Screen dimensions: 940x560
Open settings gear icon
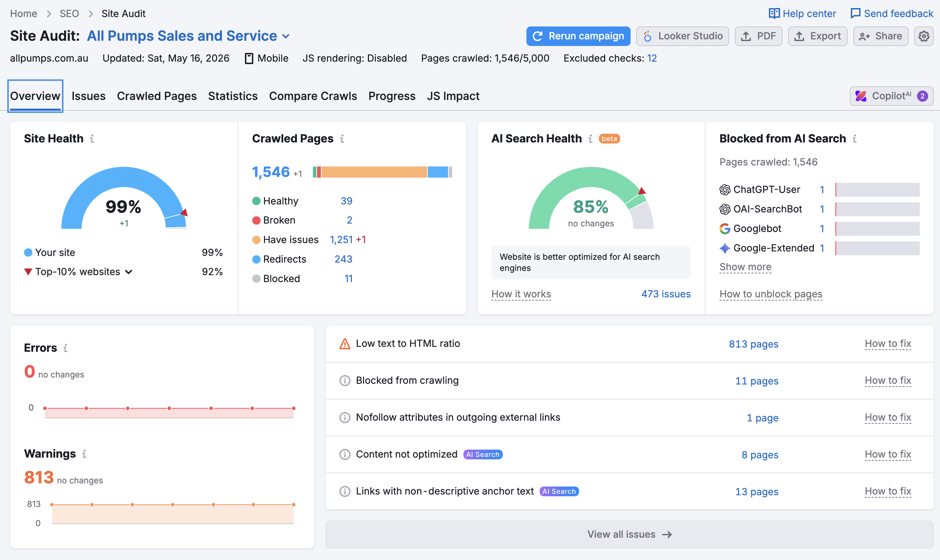pyautogui.click(x=923, y=36)
